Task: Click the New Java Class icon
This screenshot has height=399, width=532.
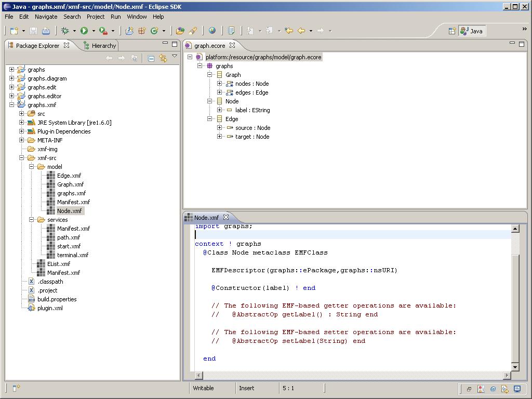Action: 154,31
